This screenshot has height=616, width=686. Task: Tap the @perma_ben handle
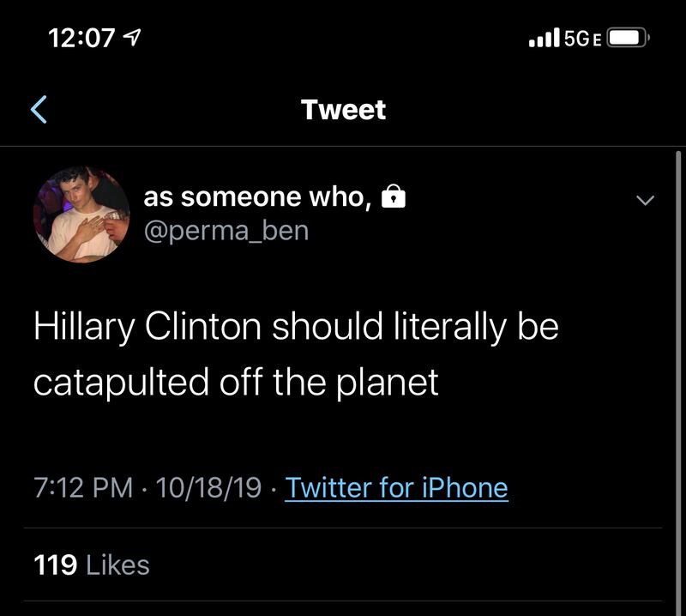[x=226, y=231]
